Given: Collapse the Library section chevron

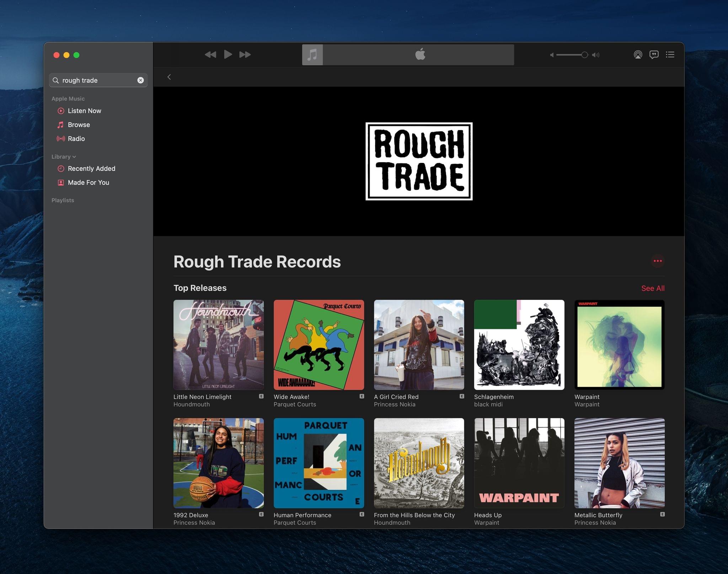Looking at the screenshot, I should point(74,157).
